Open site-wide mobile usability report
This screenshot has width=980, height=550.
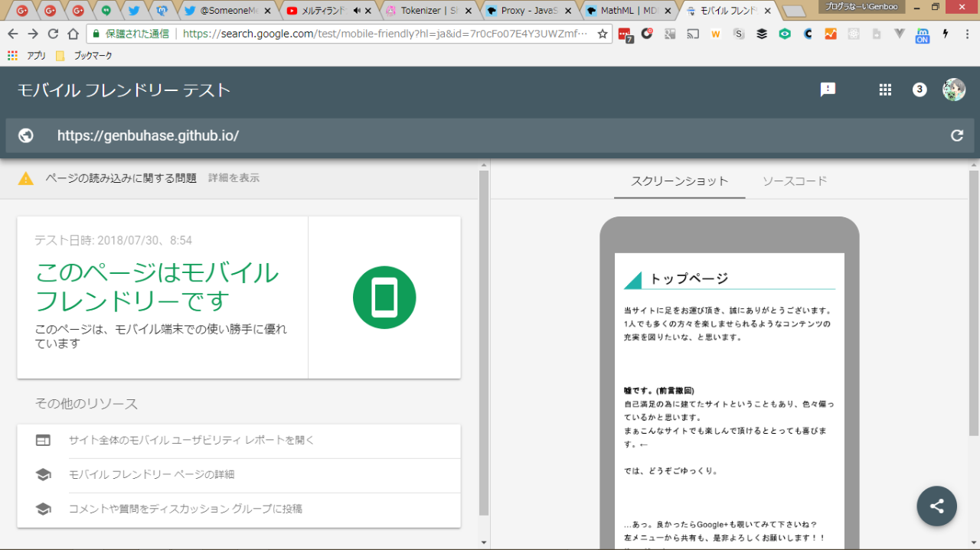[191, 440]
